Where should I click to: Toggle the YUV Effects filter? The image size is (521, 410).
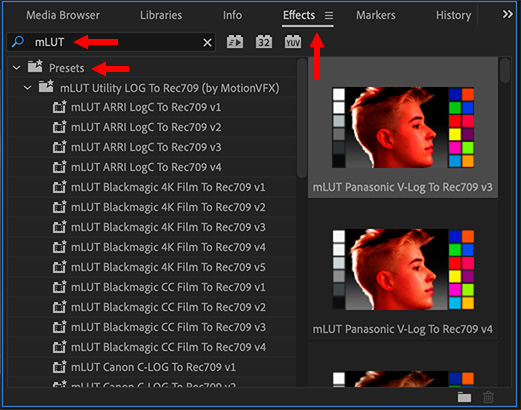[293, 42]
